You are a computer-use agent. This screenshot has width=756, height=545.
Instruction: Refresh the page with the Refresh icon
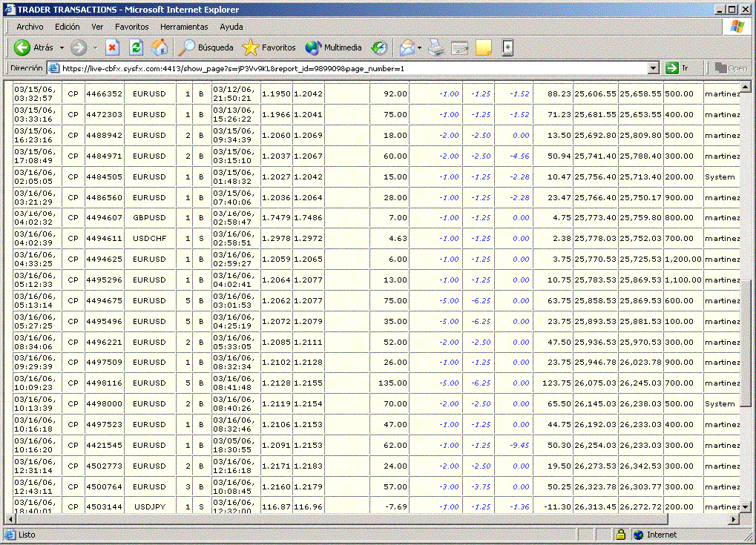click(x=136, y=47)
